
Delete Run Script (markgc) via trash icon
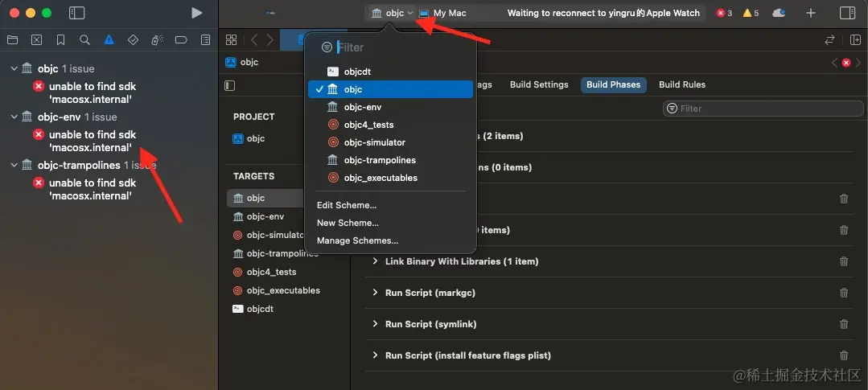[x=844, y=293]
